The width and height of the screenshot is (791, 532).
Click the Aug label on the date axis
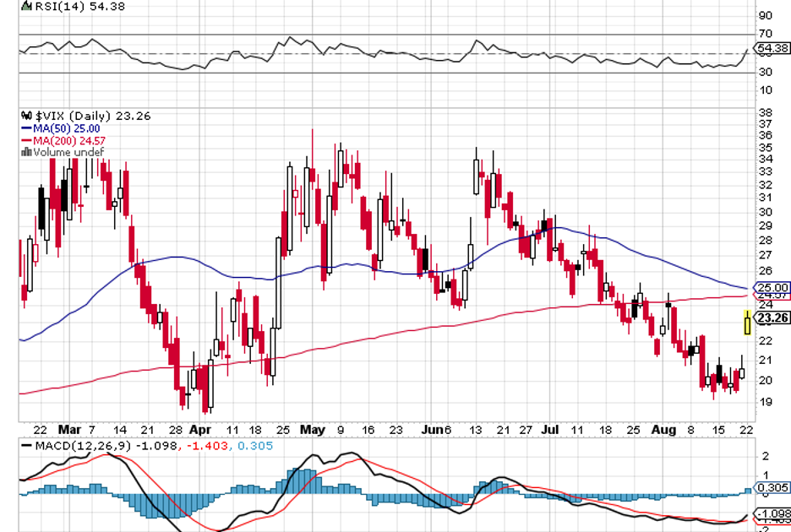pos(663,428)
